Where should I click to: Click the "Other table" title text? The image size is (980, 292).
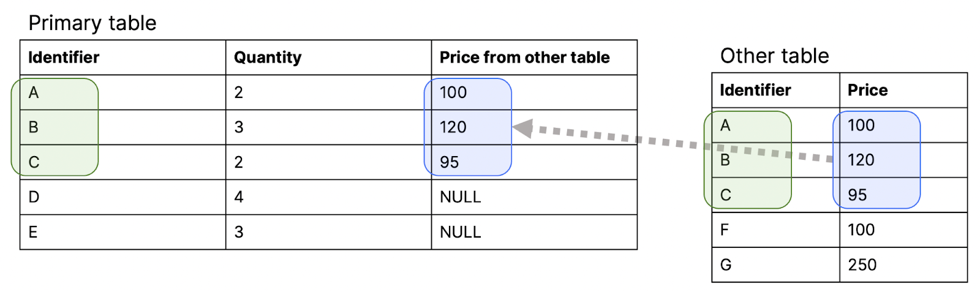click(x=774, y=56)
